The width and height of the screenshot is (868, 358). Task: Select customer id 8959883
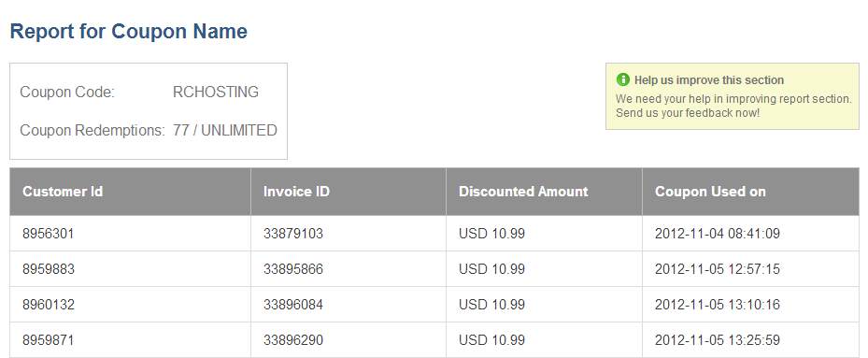click(49, 269)
